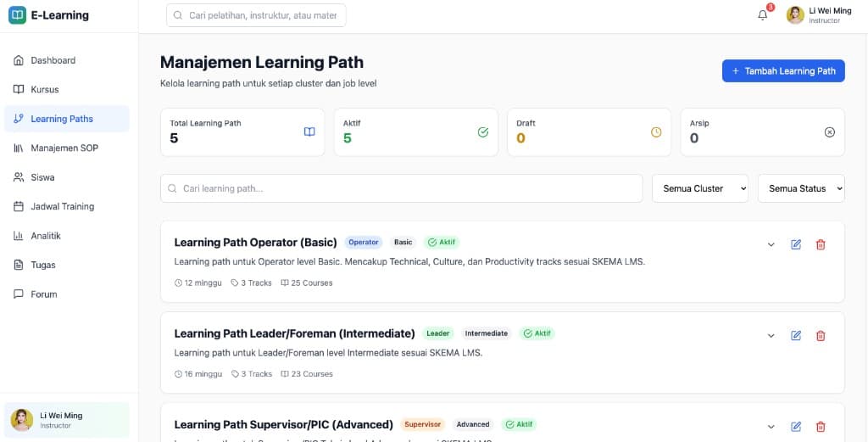Click the book icon in Total Learning Path card

[x=309, y=131]
